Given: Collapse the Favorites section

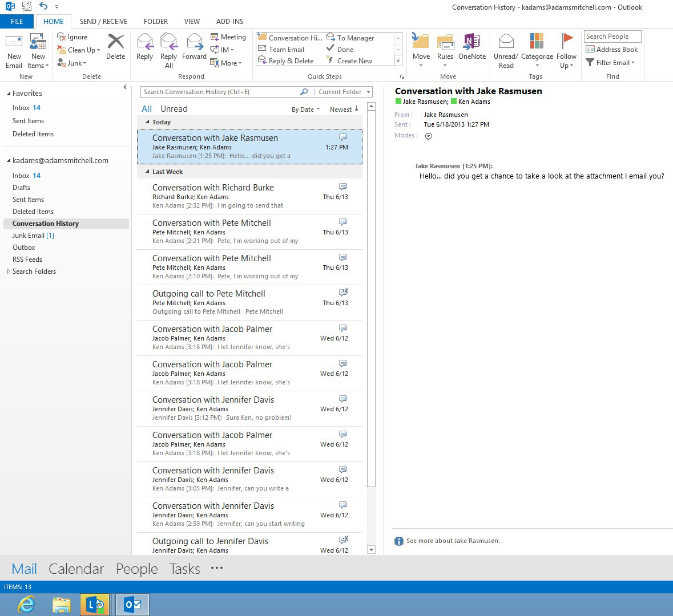Looking at the screenshot, I should [8, 94].
